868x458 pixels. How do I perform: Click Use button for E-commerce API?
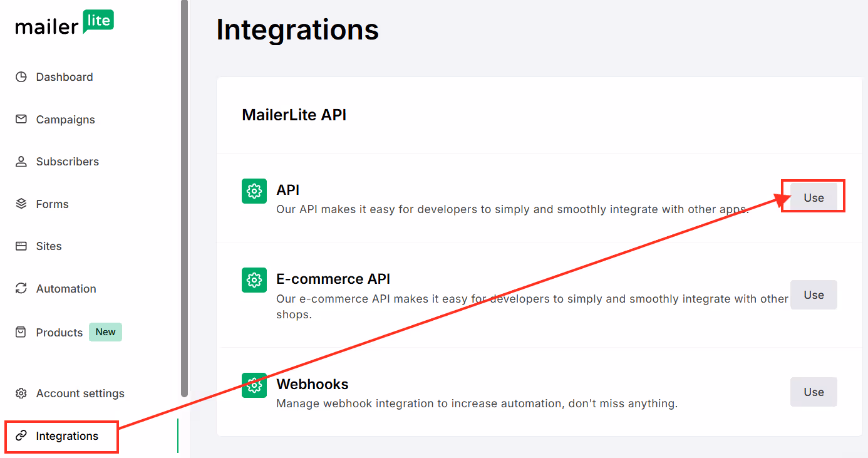(x=814, y=294)
